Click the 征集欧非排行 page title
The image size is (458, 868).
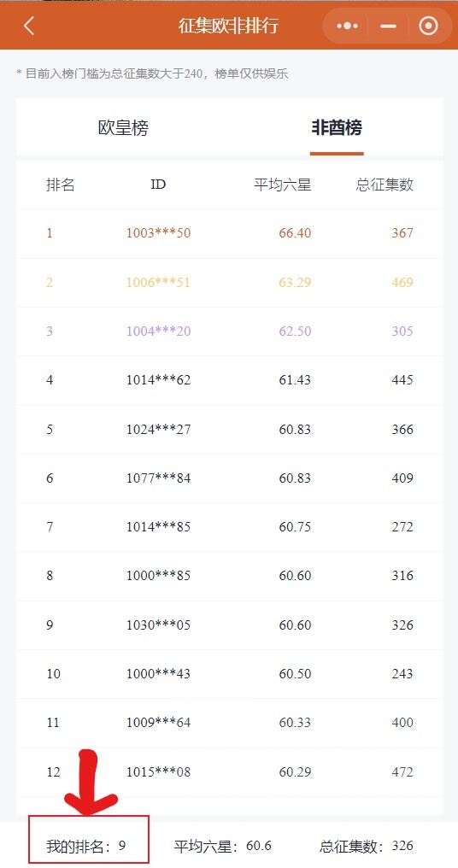point(228,26)
